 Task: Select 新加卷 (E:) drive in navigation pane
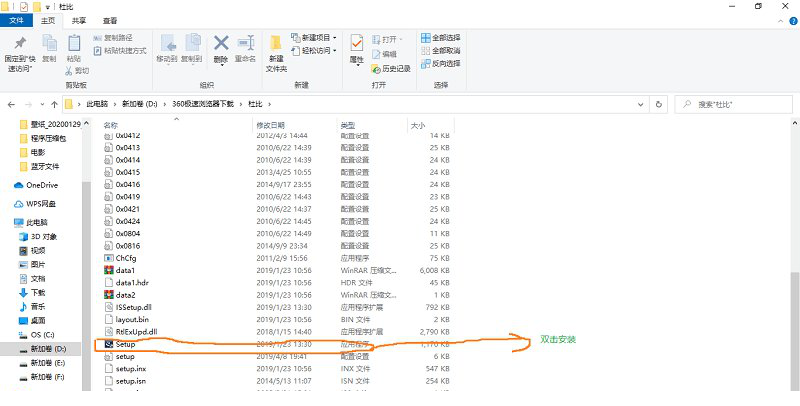coord(42,363)
